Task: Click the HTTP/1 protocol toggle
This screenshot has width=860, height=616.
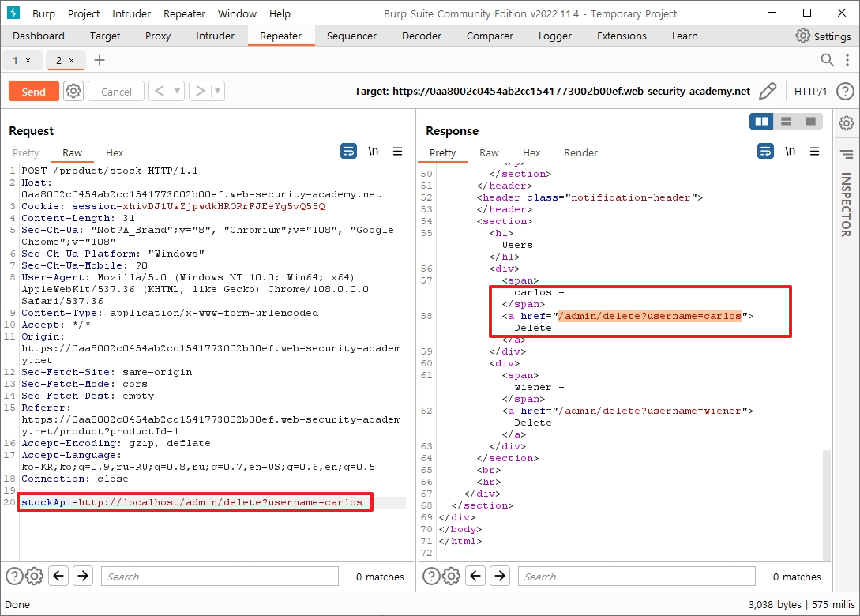Action: coord(810,91)
